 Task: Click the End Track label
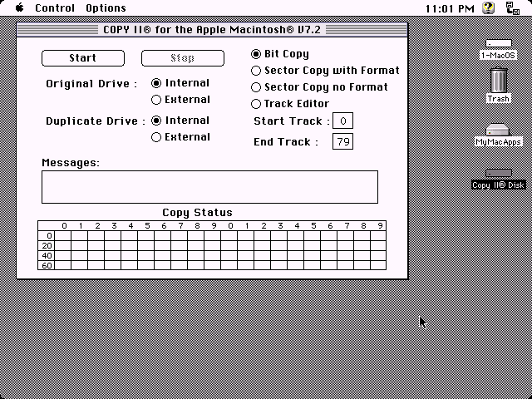click(x=286, y=141)
